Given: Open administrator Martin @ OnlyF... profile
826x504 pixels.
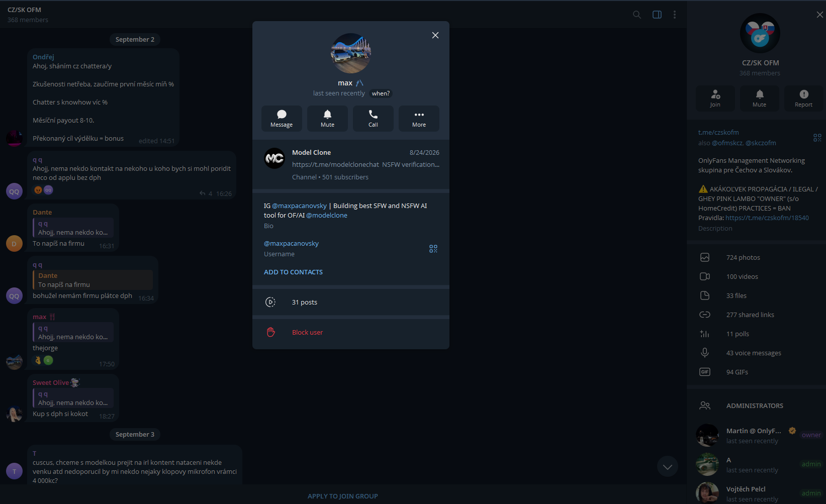Looking at the screenshot, I should 756,435.
